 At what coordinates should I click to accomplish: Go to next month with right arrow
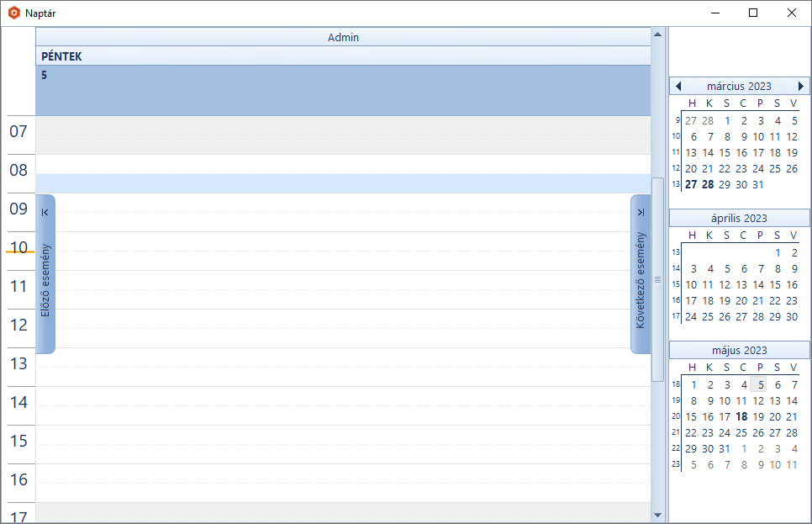coord(801,87)
